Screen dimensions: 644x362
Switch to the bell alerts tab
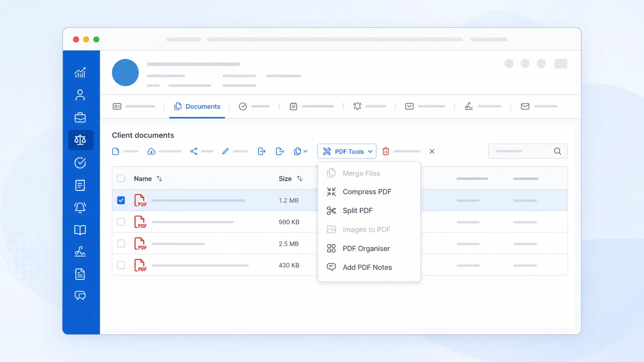369,106
